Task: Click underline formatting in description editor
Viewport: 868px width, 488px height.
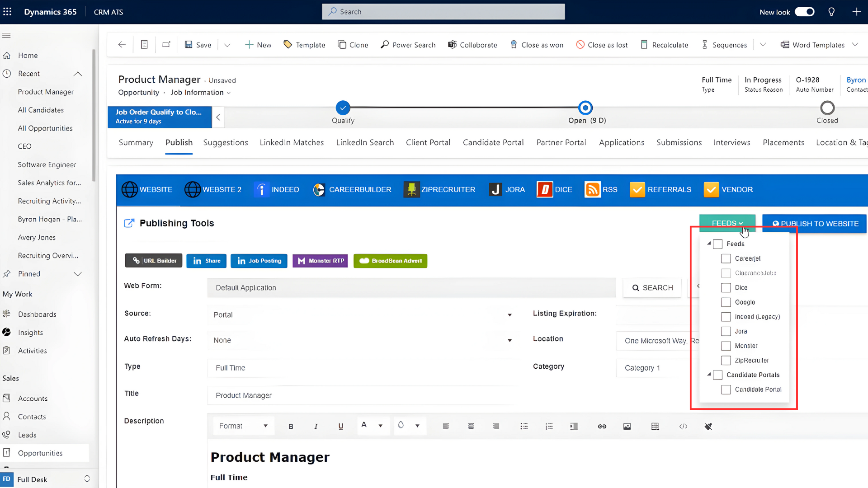Action: (341, 426)
